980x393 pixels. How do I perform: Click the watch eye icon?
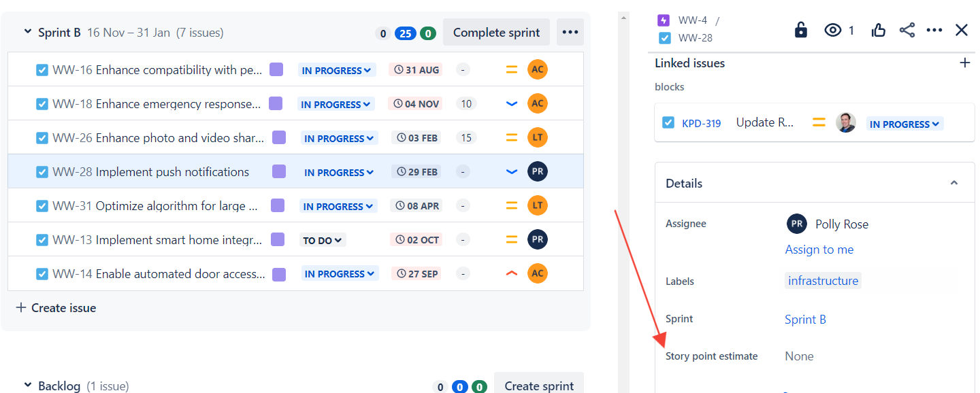click(832, 30)
